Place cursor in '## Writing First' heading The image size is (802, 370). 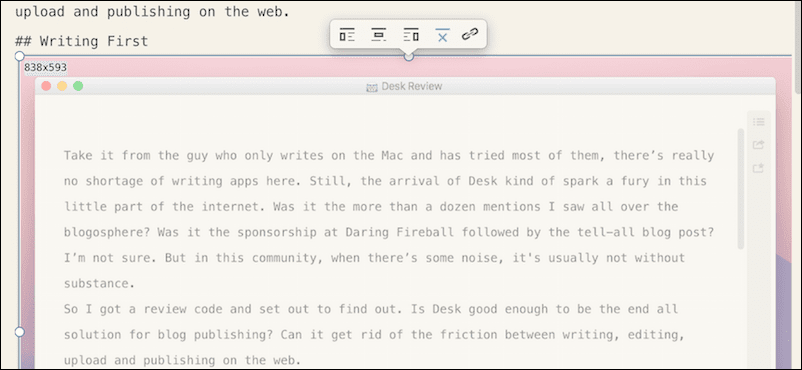(x=81, y=40)
